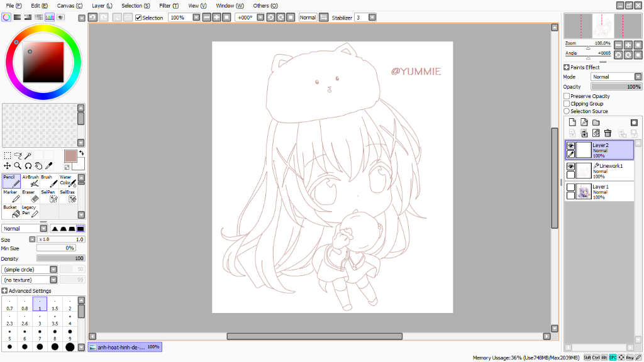Viewport: 644px width, 362px height.
Task: Choose the Brush tool
Action: (x=49, y=181)
